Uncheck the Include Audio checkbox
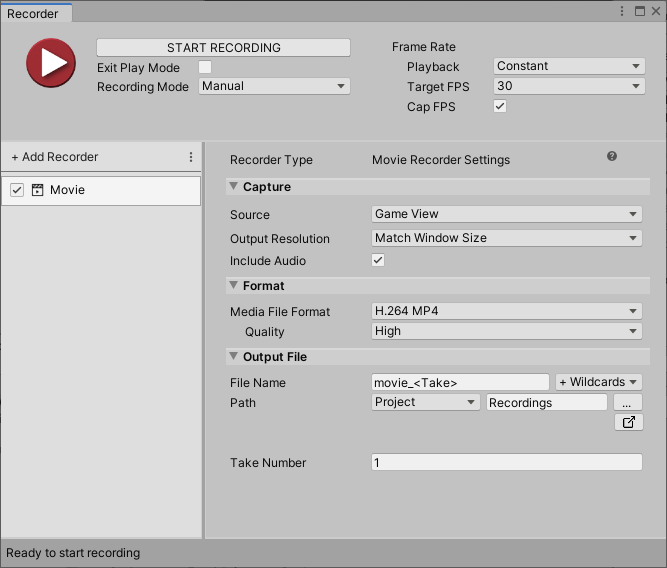The height and width of the screenshot is (568, 667). 378,260
